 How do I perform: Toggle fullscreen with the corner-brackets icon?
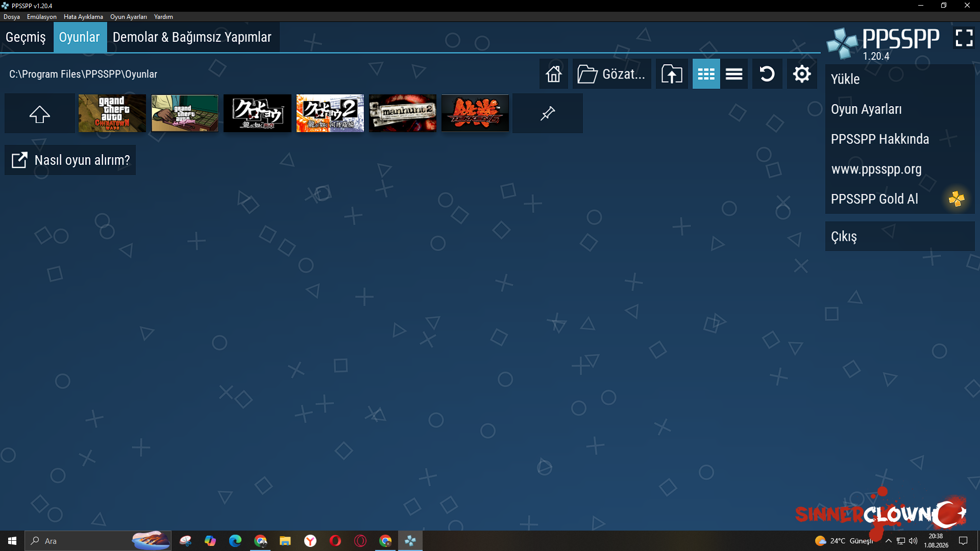point(964,38)
